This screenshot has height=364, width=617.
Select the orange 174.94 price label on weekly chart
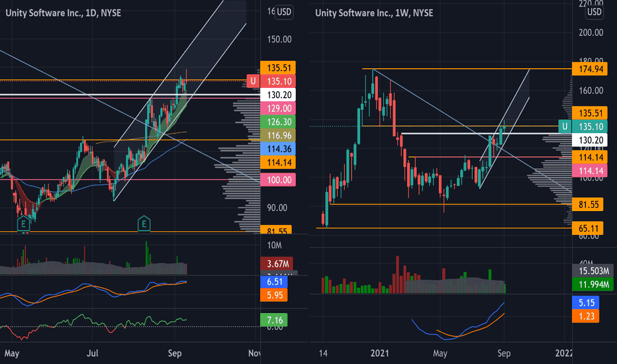[x=590, y=69]
